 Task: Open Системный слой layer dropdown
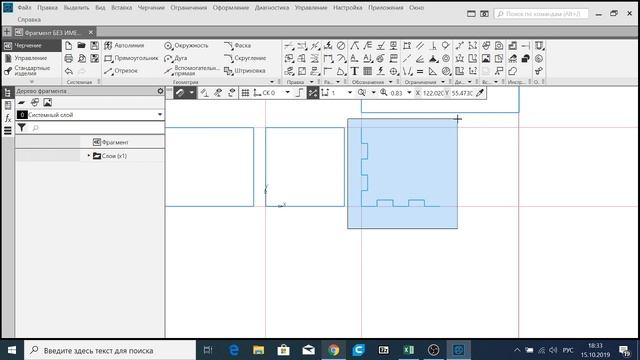point(160,115)
